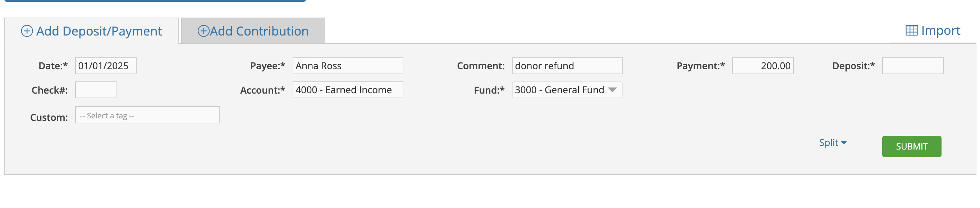The height and width of the screenshot is (208, 980).
Task: Click the Account field 4000 - Earned Income
Action: pos(348,90)
